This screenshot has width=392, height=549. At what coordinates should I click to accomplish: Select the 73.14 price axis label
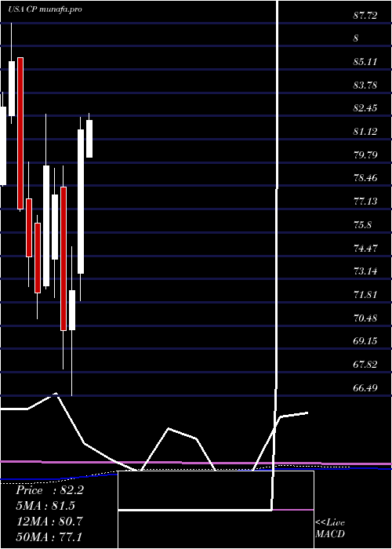pyautogui.click(x=365, y=271)
